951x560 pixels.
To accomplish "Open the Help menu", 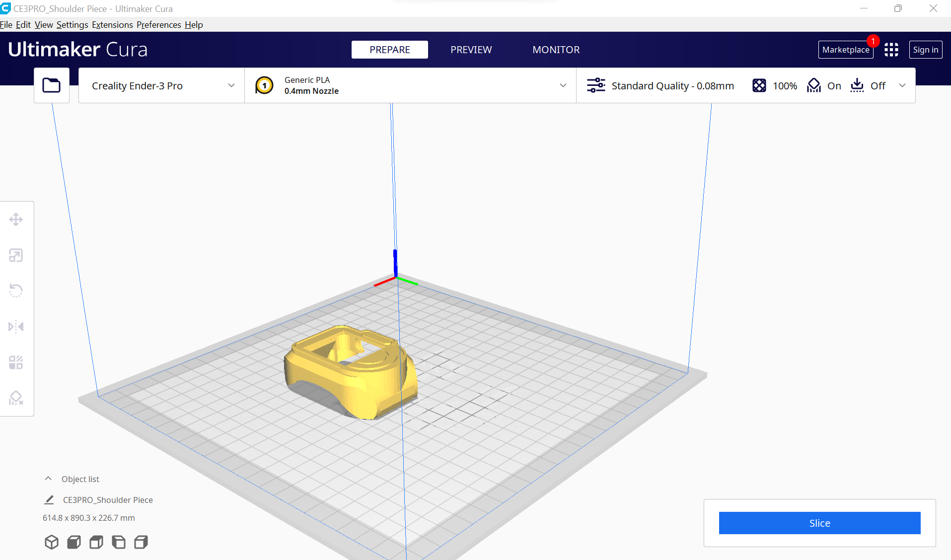I will click(x=194, y=24).
